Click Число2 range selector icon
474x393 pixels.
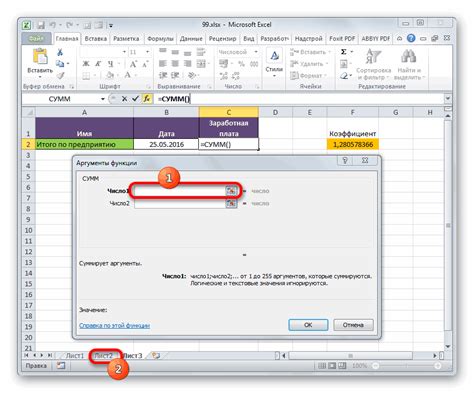231,203
